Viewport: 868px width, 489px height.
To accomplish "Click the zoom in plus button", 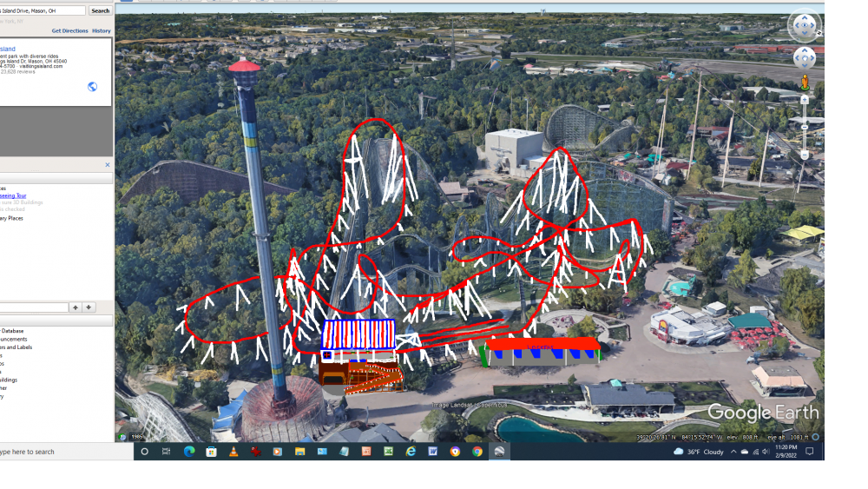I will tap(805, 100).
